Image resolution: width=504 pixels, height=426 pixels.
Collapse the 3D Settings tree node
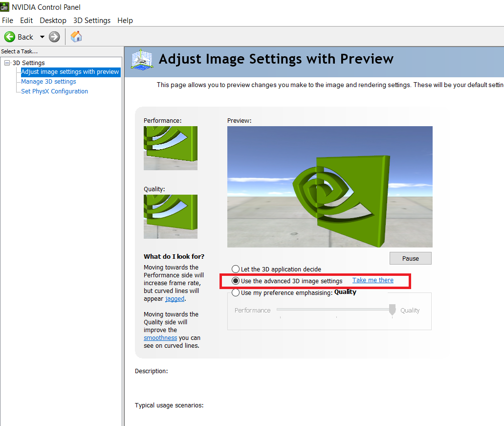coord(7,63)
